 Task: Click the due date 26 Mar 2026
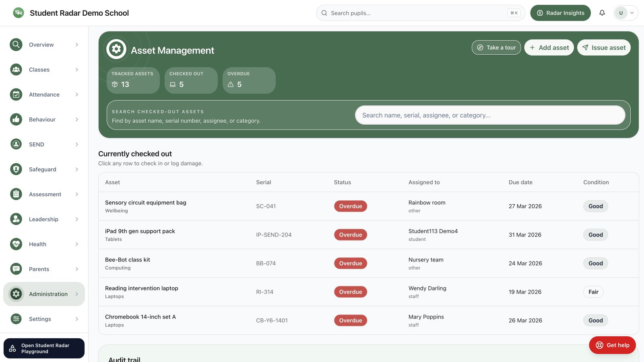coord(525,321)
